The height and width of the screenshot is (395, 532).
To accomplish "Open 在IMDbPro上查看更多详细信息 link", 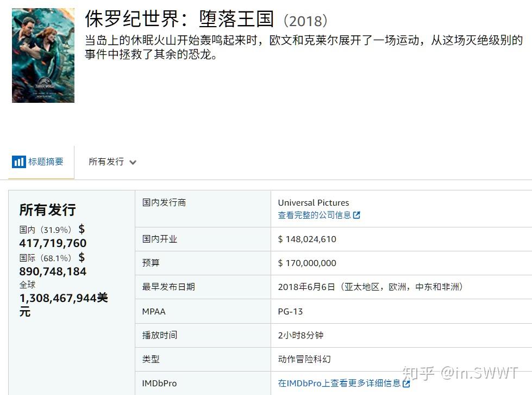I will tap(339, 384).
